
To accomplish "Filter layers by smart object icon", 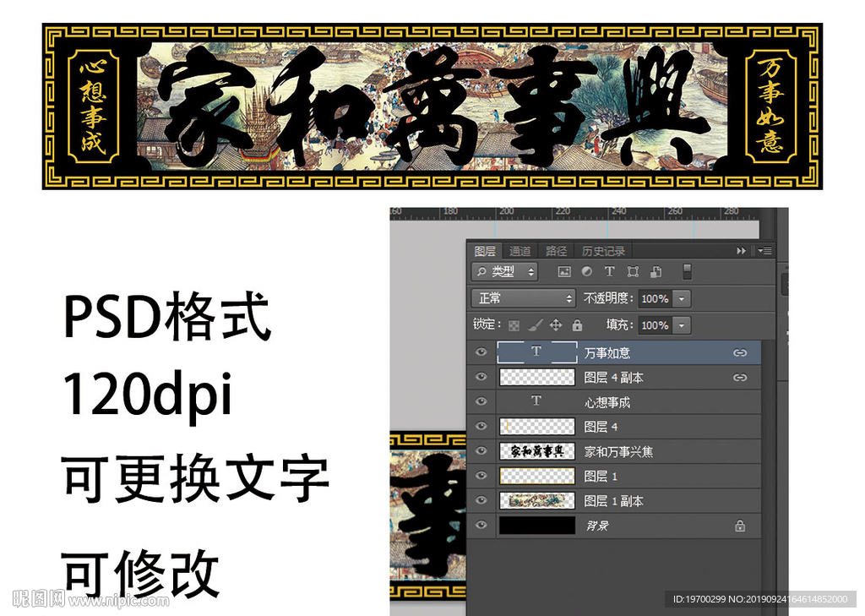I will point(656,271).
